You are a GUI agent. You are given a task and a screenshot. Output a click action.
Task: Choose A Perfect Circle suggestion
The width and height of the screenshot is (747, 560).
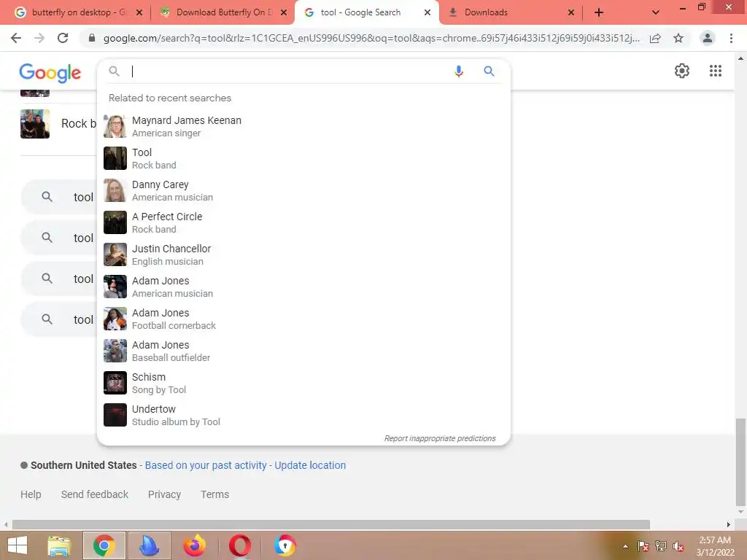(x=303, y=223)
